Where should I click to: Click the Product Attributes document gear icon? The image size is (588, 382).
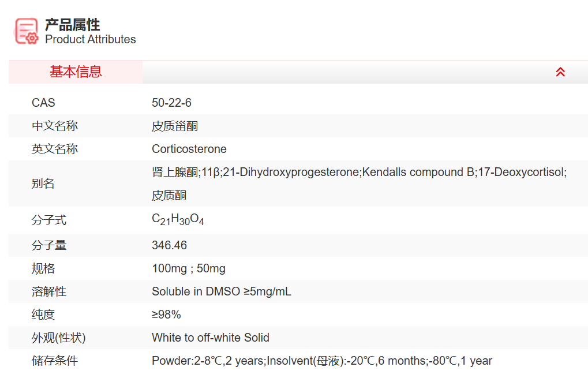point(27,31)
